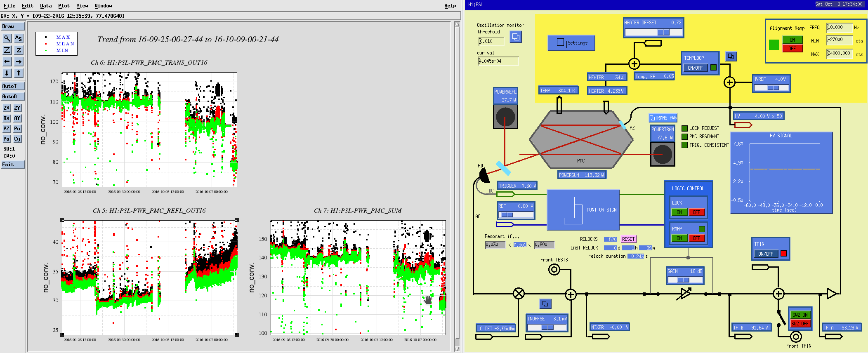Screen dimensions: 868x353
Task: Toggle TEMPLOOP ON/OFF
Action: click(695, 68)
